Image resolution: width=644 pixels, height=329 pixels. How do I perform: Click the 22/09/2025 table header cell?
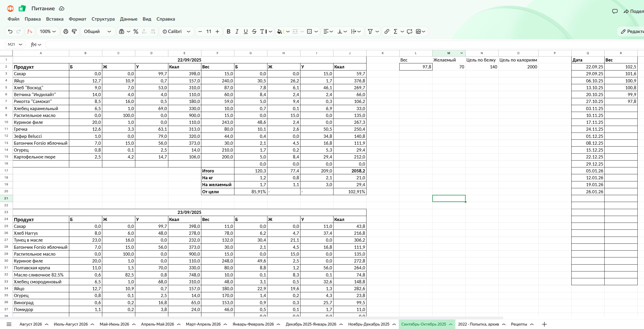(x=189, y=60)
